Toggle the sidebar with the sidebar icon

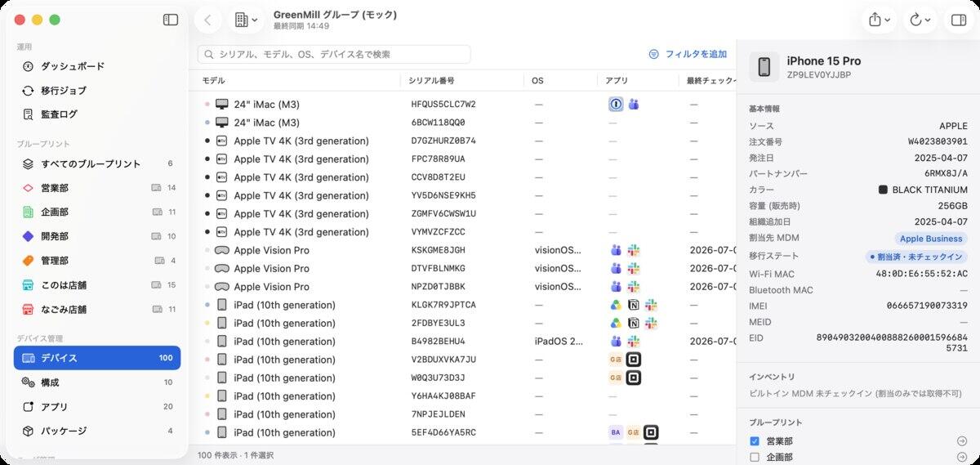(171, 20)
